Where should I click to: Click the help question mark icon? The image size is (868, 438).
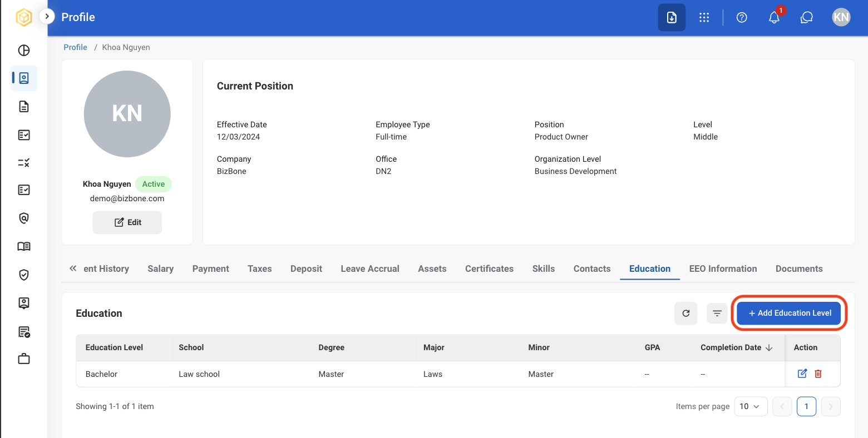(742, 17)
